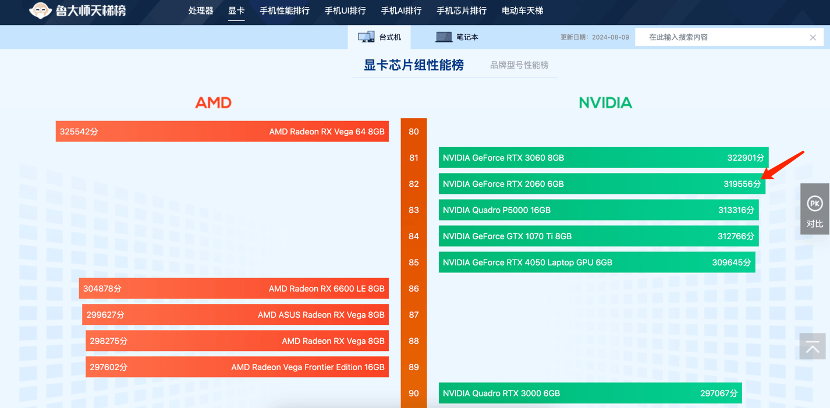Click the NVIDIA GeForce RTX 2060 6GB bar
Image resolution: width=830 pixels, height=408 pixels.
pos(602,184)
